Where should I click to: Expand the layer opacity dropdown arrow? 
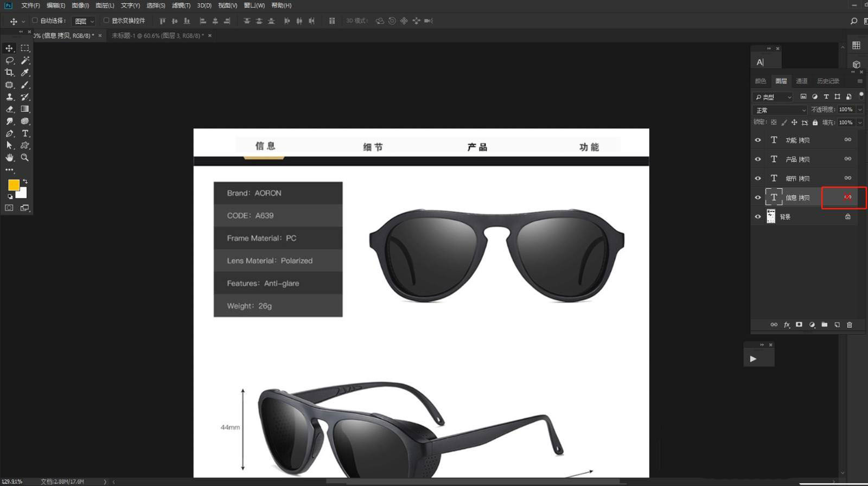[860, 110]
